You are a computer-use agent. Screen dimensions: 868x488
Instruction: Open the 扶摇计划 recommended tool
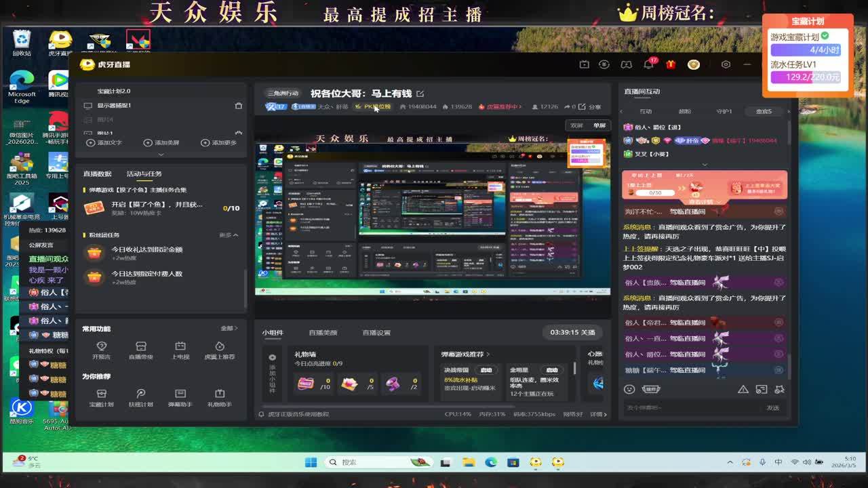[x=140, y=398]
